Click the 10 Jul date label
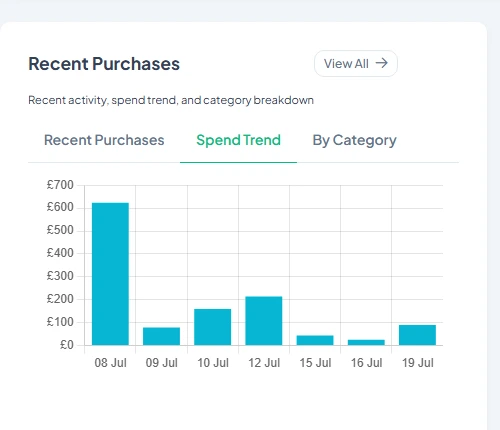500x430 pixels. pyautogui.click(x=213, y=363)
